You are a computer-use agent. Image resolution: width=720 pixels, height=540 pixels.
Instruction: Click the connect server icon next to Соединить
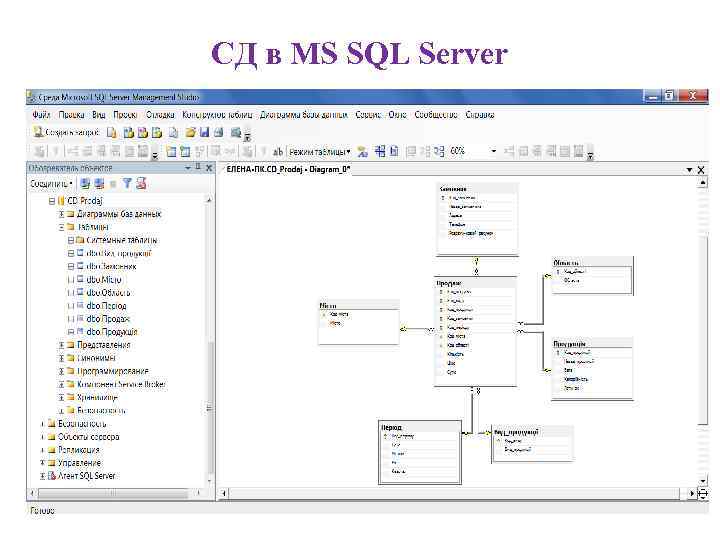coord(85,184)
